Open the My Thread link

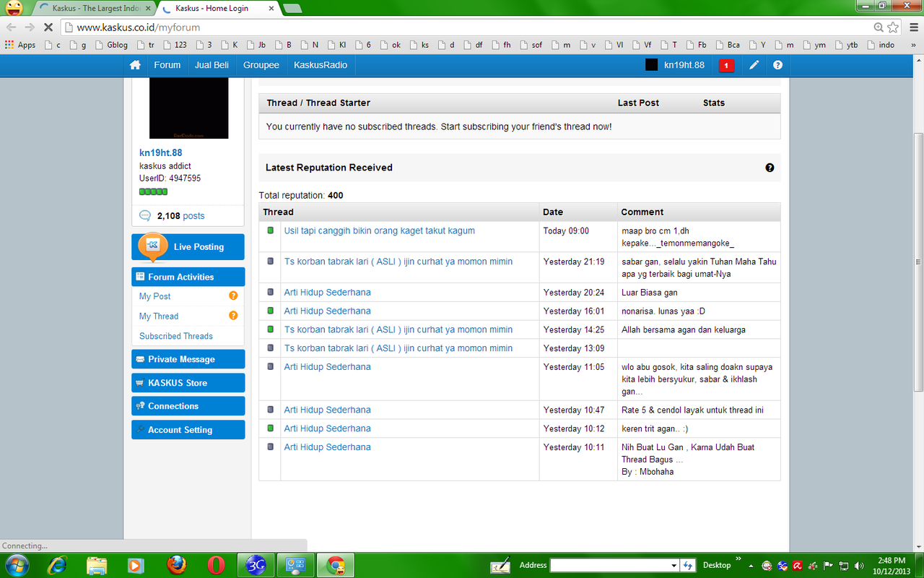tap(159, 316)
